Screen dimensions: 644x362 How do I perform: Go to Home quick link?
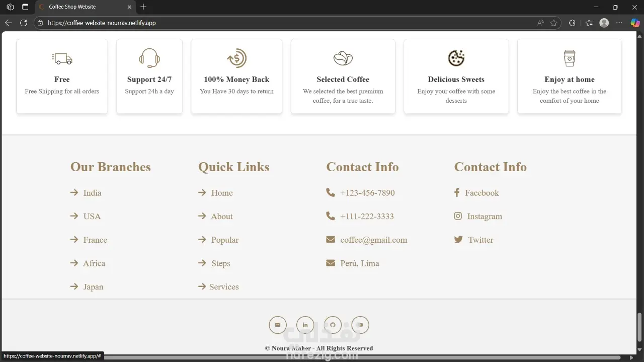222,193
